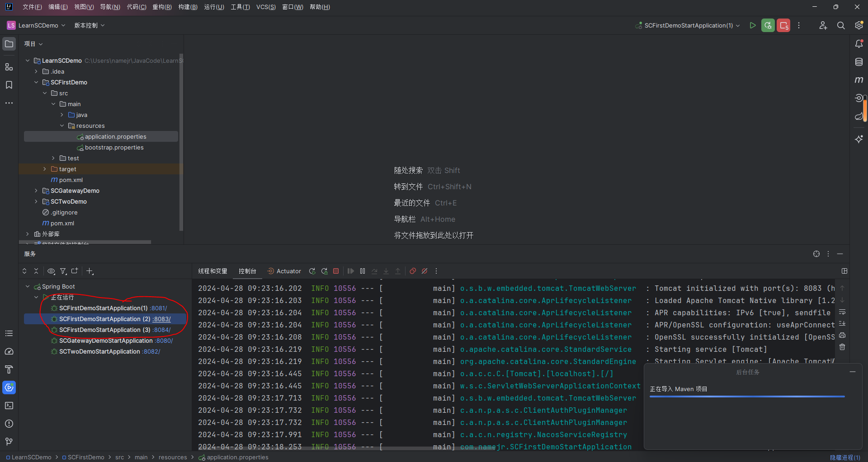
Task: Click the 隐藏进程(1) status bar link
Action: pos(845,457)
